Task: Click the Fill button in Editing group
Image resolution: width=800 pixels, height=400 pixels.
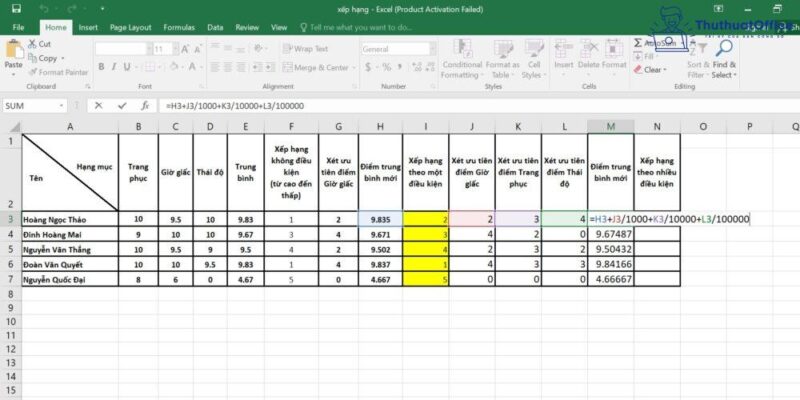Action: click(645, 56)
